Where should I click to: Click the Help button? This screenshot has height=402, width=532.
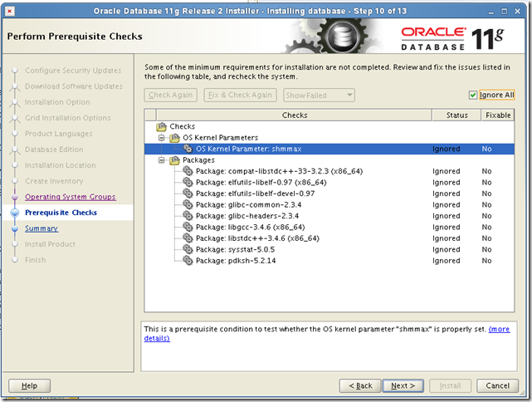[30, 385]
